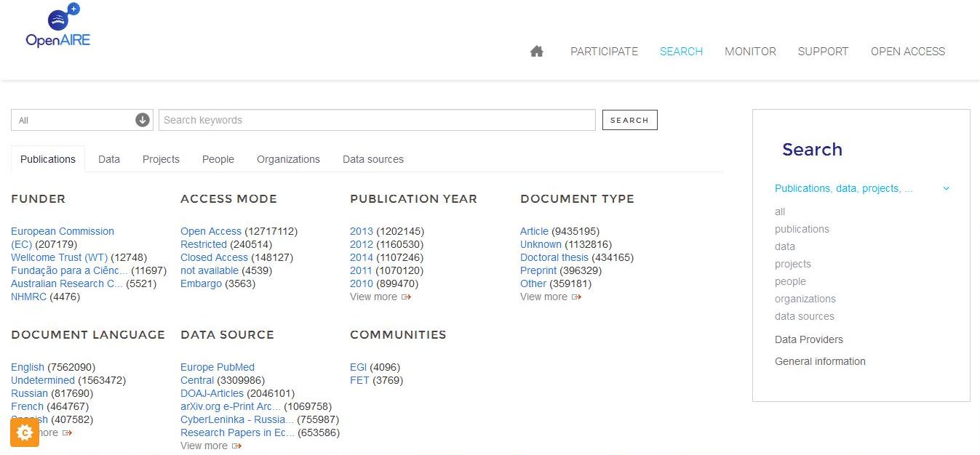Expand View more under Data Source

(x=211, y=446)
